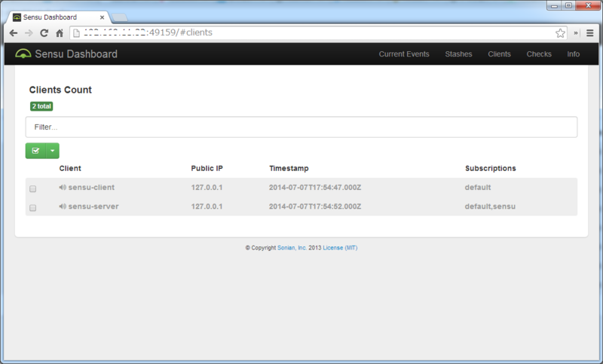This screenshot has width=603, height=364.
Task: Show hidden extensions with the chevron icon
Action: point(576,33)
